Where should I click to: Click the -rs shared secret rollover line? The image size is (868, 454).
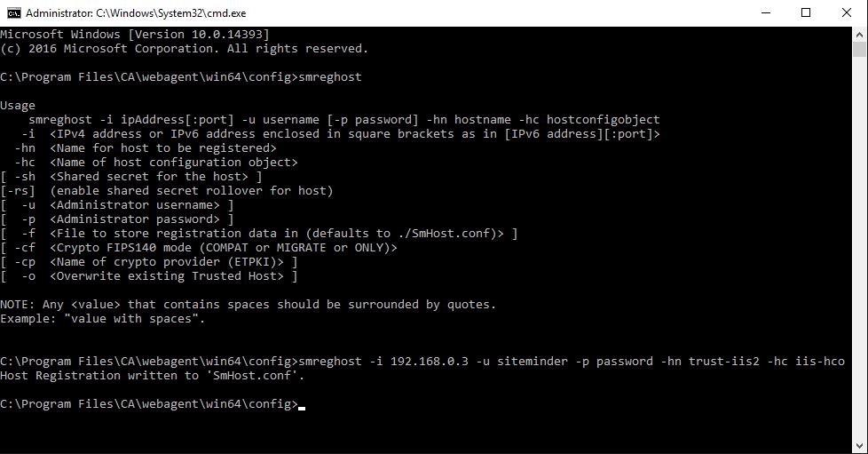click(167, 191)
